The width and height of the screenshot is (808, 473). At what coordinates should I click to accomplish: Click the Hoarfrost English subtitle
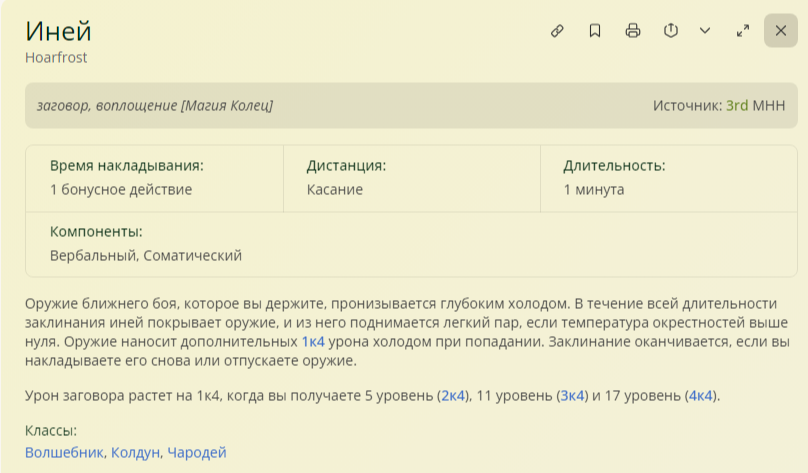56,58
